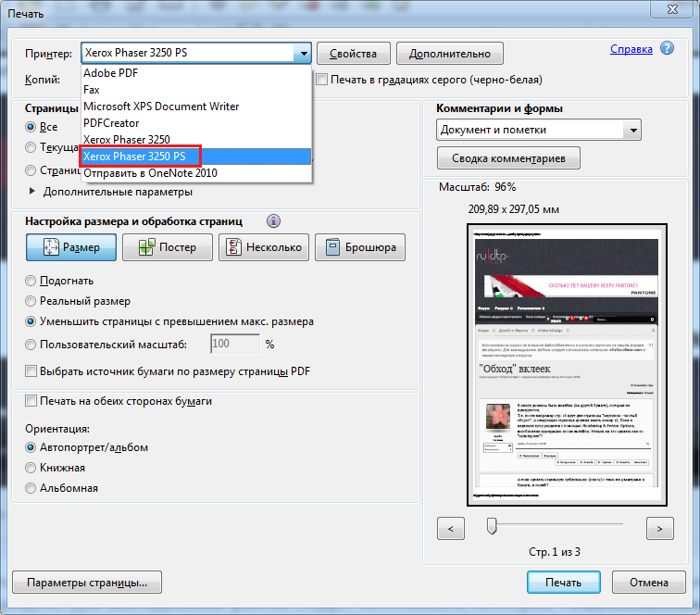
Task: Choose the Брошюра booklet option
Action: coord(360,247)
